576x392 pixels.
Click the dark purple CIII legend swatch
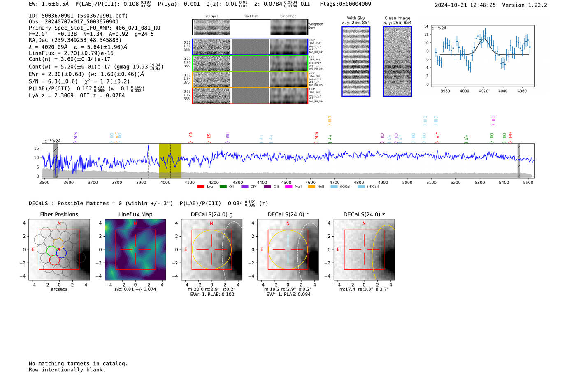point(267,186)
